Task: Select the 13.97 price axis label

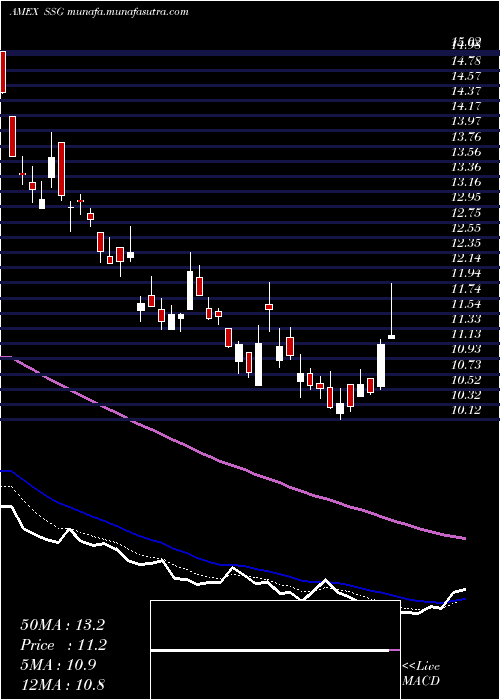Action: point(466,121)
